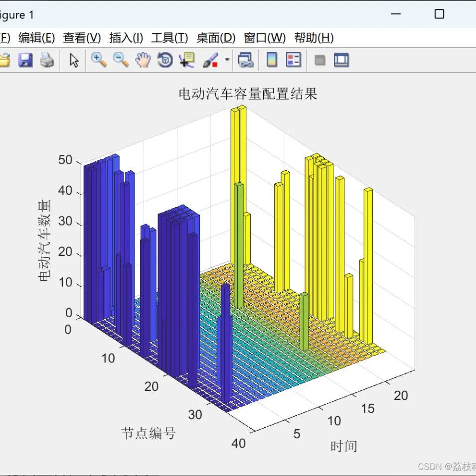
Task: Open the 插入(I) menu
Action: 126,38
